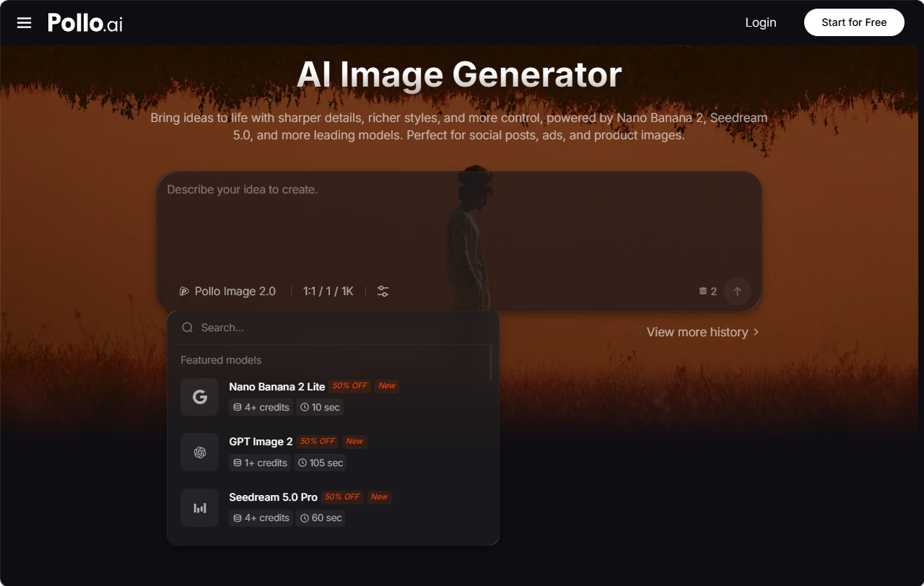924x586 pixels.
Task: Click the AI Image Generator heading
Action: coord(459,74)
